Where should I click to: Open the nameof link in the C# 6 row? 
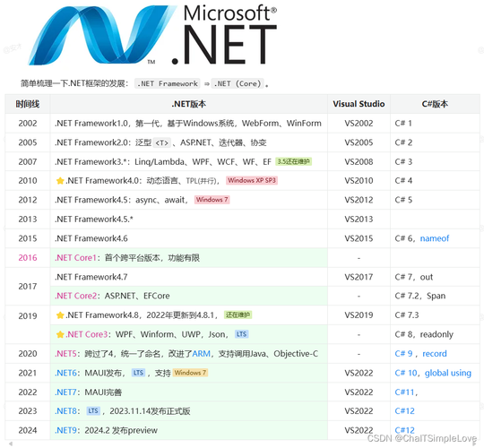point(435,238)
